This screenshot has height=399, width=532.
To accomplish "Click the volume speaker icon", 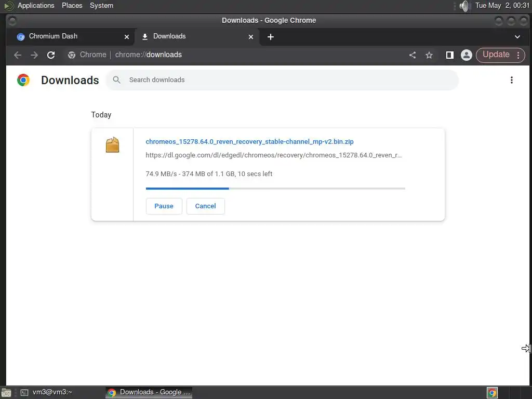I will click(x=464, y=6).
